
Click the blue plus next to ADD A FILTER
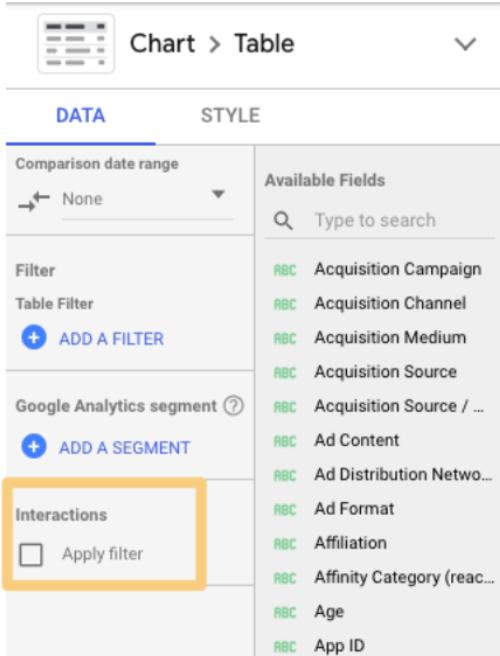coord(34,337)
